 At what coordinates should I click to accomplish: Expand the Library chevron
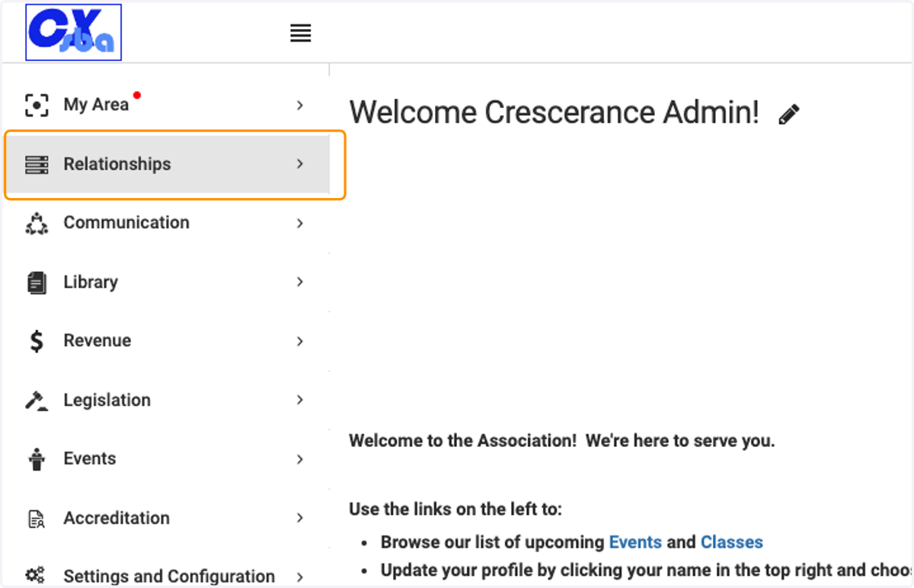(300, 282)
